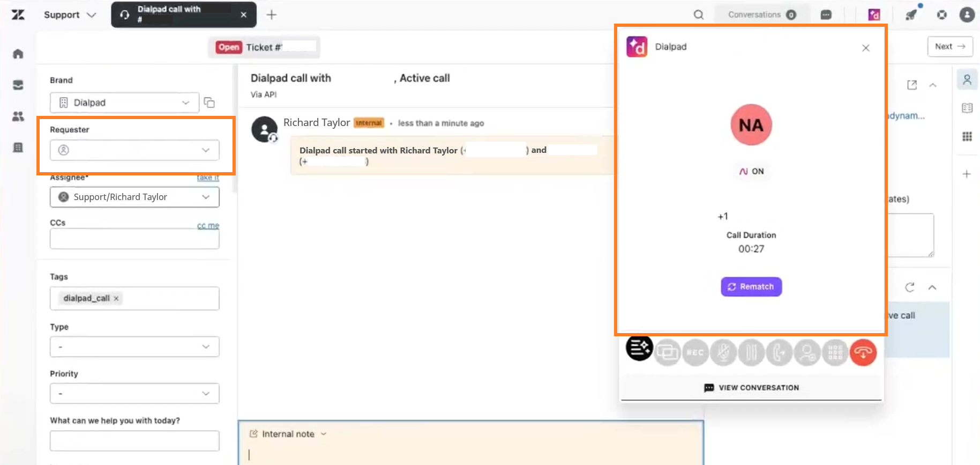980x465 pixels.
Task: Open the user profile avatar
Action: [x=967, y=14]
